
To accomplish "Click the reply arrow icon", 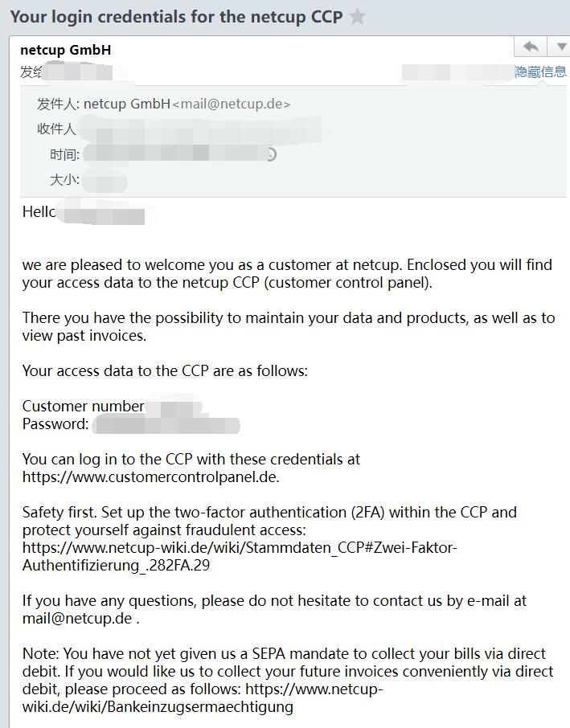I will click(x=531, y=47).
